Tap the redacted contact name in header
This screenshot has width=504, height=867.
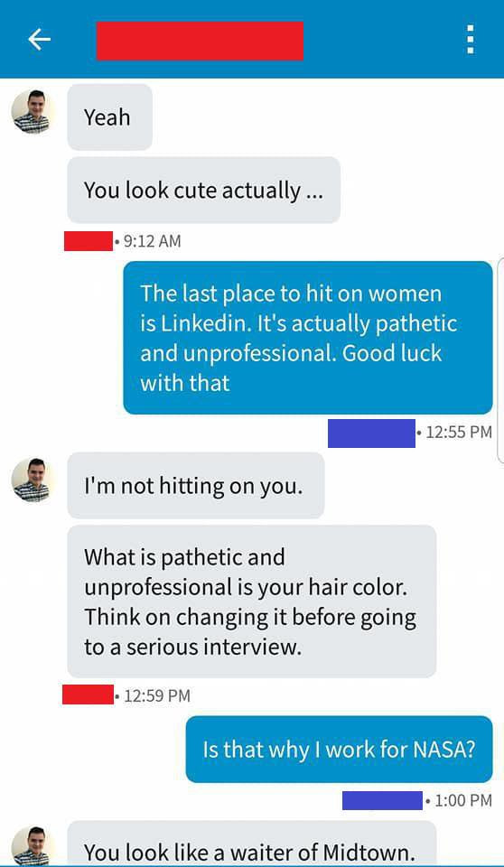(200, 41)
